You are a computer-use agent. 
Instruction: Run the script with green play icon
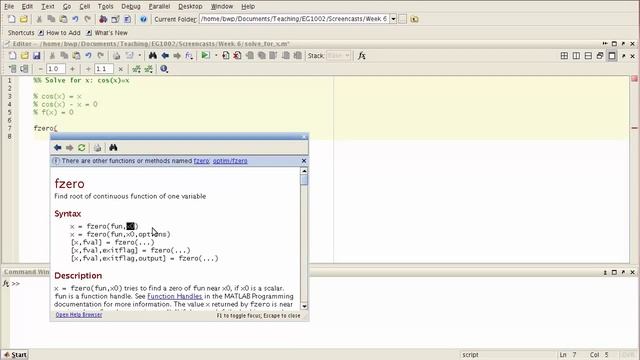click(x=205, y=56)
